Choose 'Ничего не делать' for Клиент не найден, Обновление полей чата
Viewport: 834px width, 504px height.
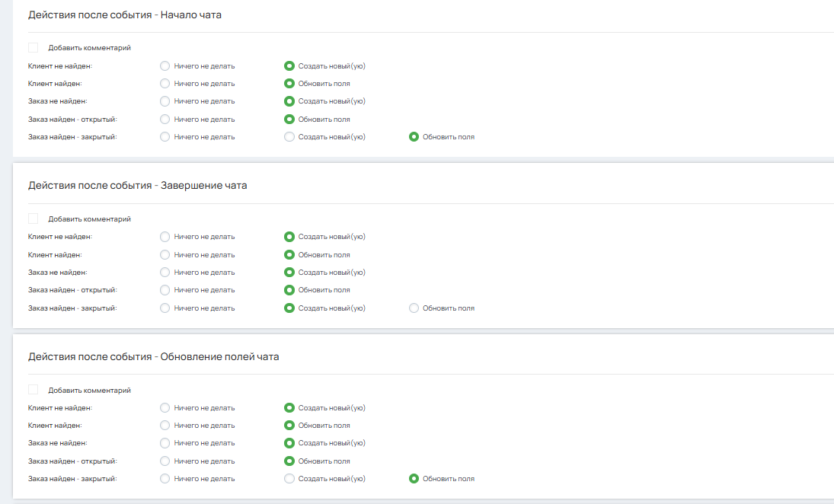165,408
